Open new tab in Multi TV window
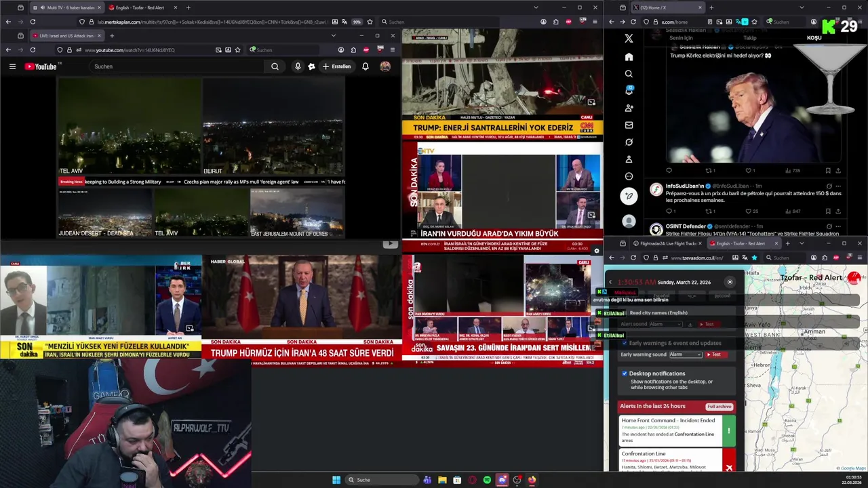Image resolution: width=868 pixels, height=488 pixels. click(188, 7)
